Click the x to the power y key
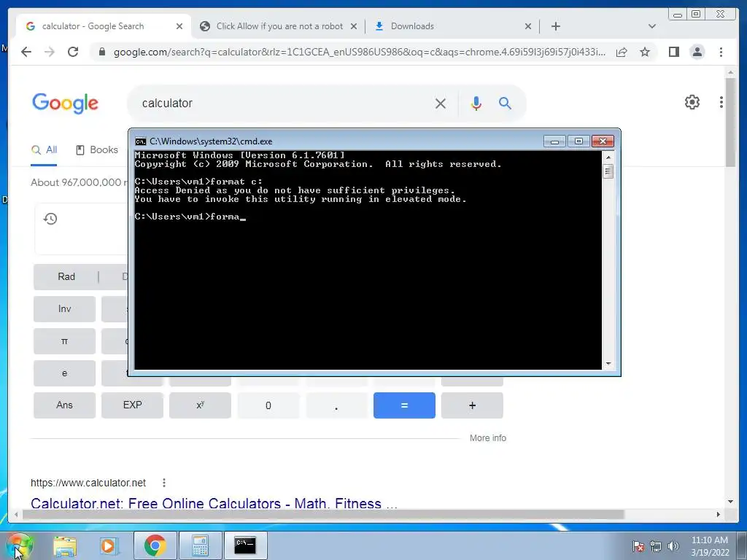 [x=200, y=405]
